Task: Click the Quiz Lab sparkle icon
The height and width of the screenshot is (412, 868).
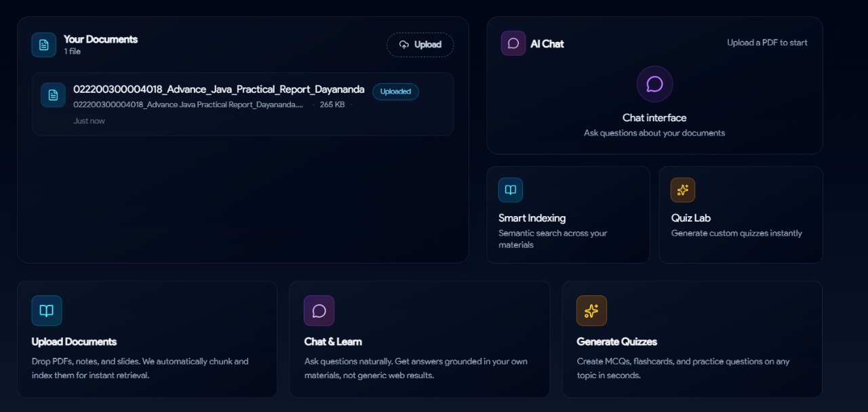Action: (683, 190)
